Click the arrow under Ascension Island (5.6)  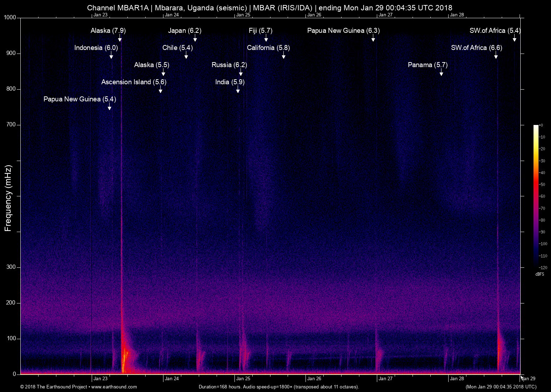coord(161,90)
